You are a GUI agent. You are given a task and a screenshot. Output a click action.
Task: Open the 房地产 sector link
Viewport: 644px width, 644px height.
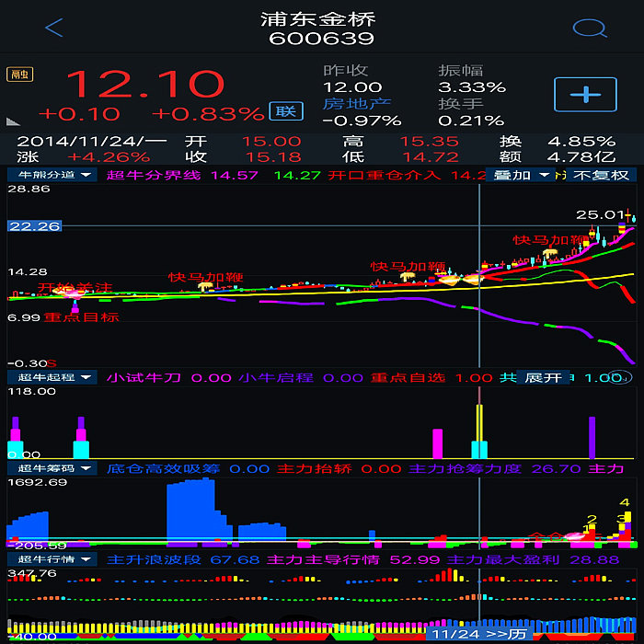(x=357, y=104)
